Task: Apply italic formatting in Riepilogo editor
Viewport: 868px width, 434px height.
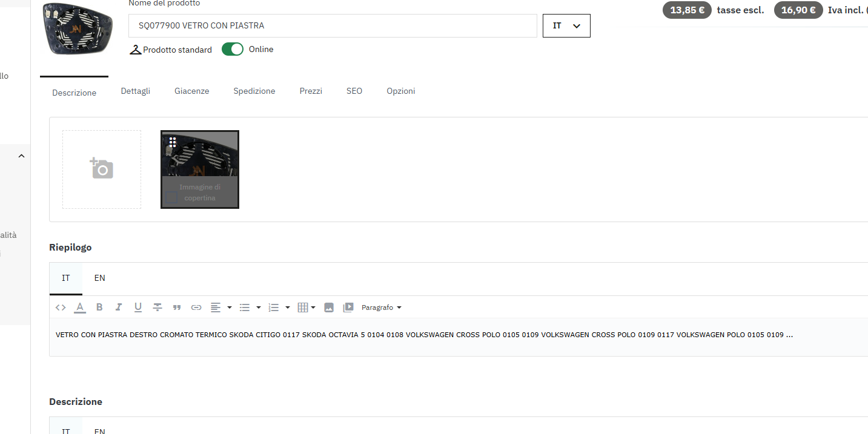Action: click(x=119, y=307)
